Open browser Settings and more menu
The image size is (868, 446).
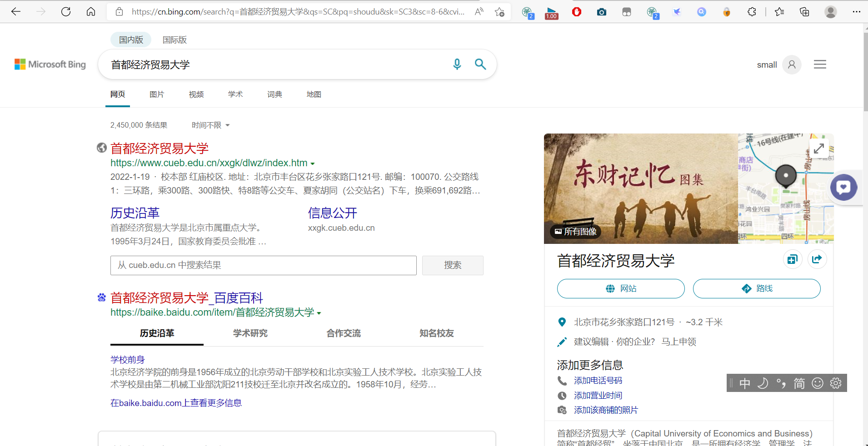point(856,12)
